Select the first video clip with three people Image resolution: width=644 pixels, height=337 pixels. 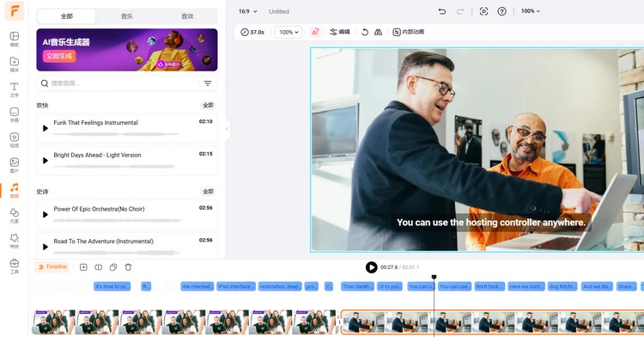(185, 322)
